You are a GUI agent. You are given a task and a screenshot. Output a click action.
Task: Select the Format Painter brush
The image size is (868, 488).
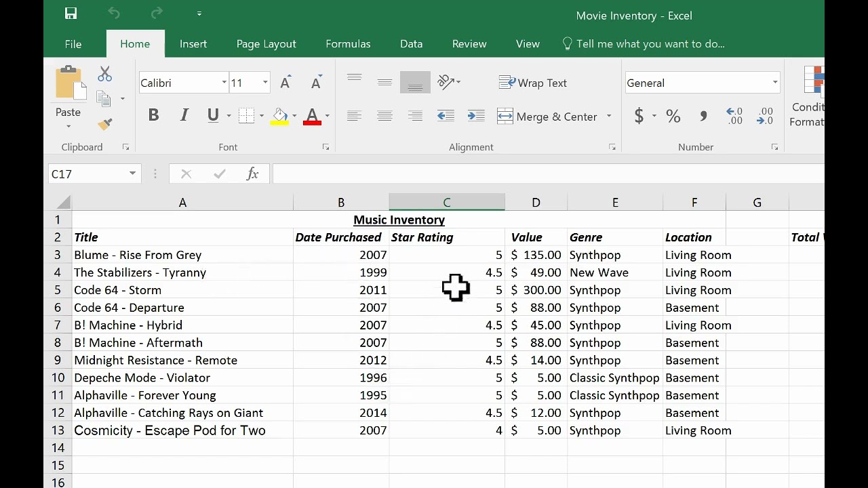(104, 124)
